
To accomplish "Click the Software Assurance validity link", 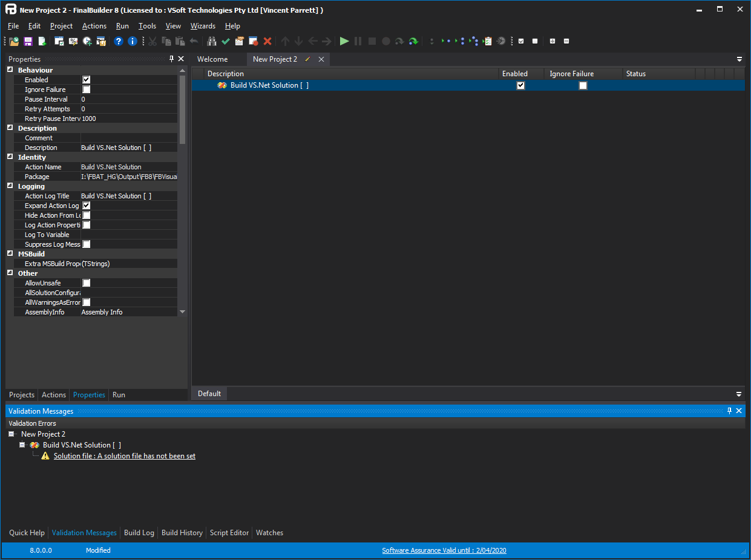I will coord(444,550).
